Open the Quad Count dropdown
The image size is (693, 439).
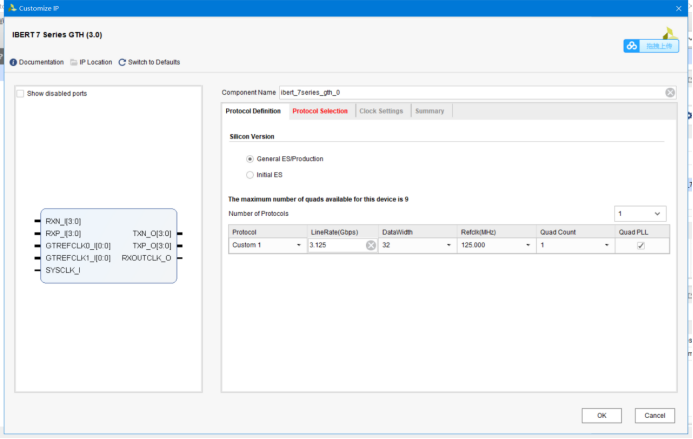tap(575, 245)
